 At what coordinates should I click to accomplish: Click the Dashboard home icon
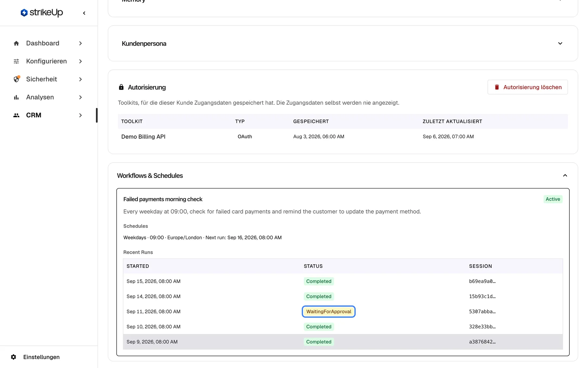point(16,43)
